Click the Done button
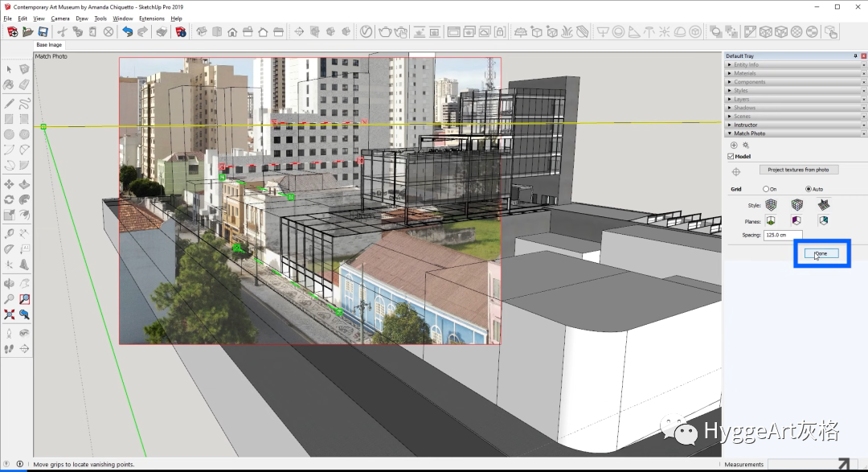This screenshot has height=472, width=868. pos(821,254)
